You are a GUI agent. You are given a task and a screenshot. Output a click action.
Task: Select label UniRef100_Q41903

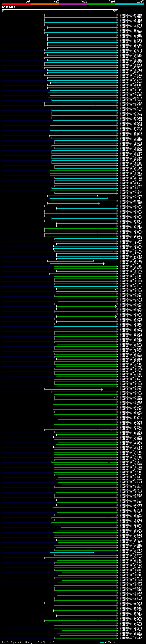(x=131, y=196)
